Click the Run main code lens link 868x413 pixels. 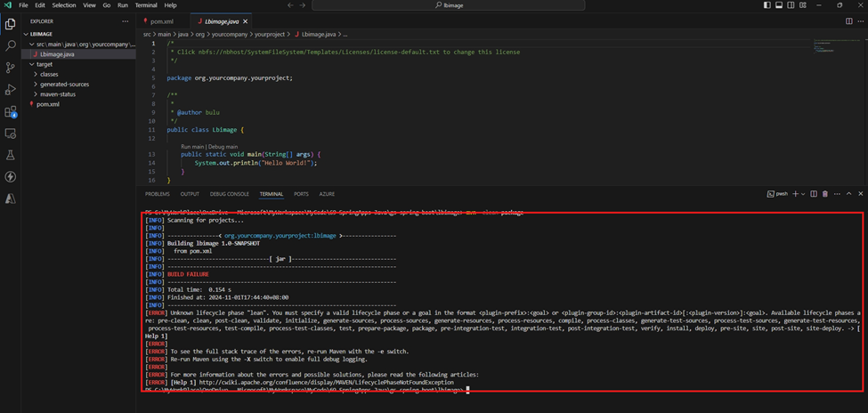(x=191, y=146)
